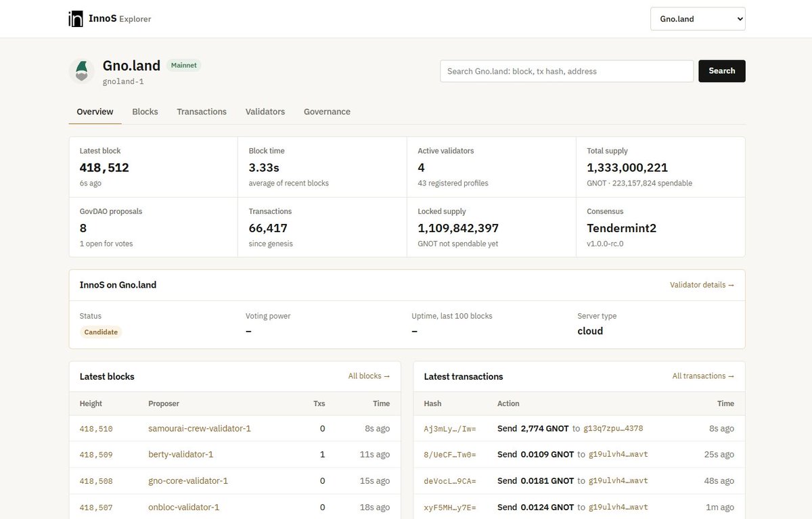Open recipient address in the 0.0181 GNOT row
812x519 pixels.
[x=618, y=481]
